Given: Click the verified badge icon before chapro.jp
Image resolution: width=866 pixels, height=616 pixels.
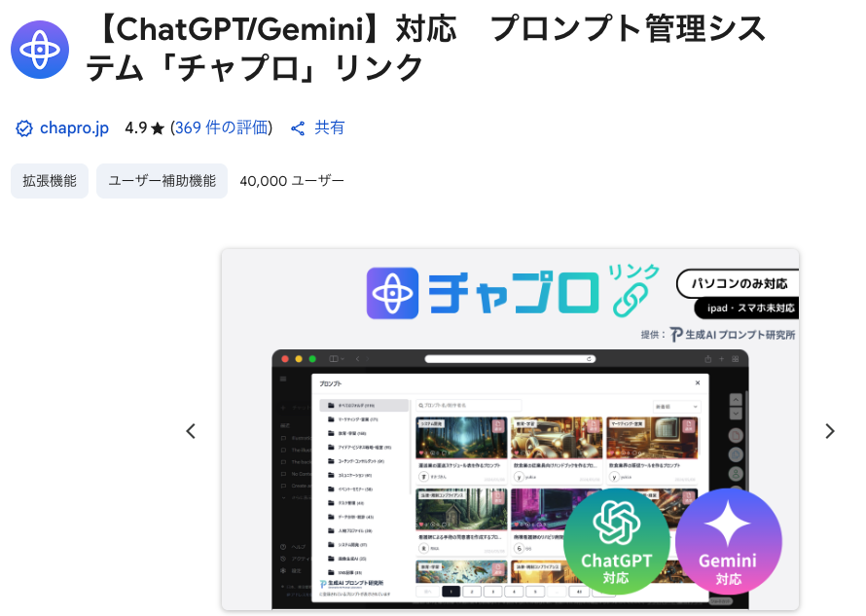Looking at the screenshot, I should pyautogui.click(x=24, y=128).
